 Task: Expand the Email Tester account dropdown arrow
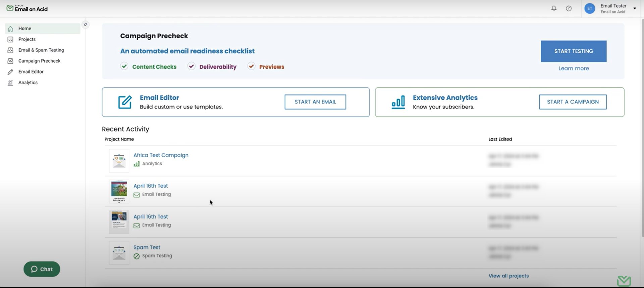635,8
